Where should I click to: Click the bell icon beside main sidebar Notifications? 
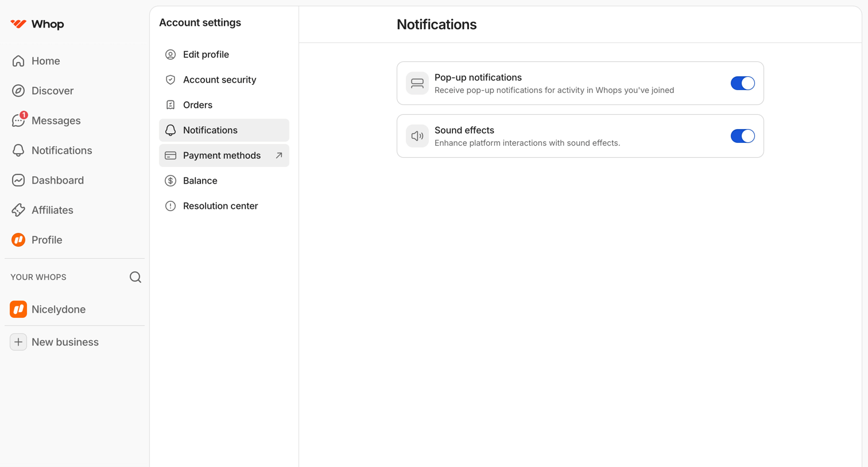click(18, 150)
